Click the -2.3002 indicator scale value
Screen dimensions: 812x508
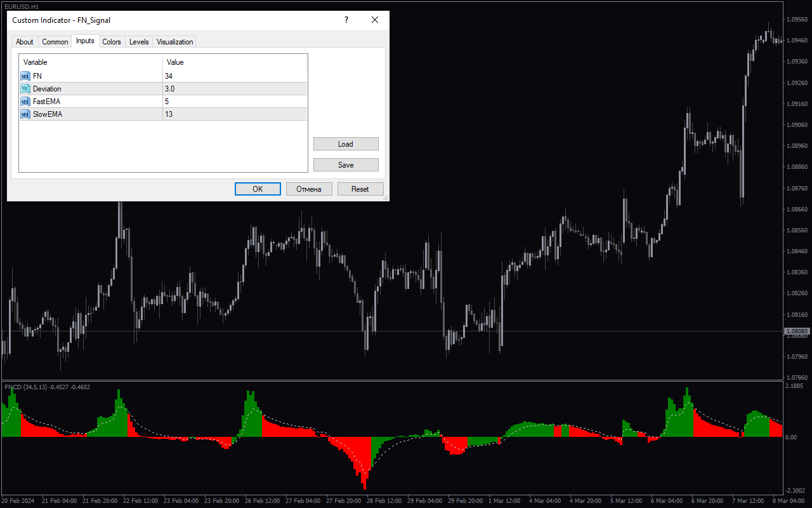point(796,491)
